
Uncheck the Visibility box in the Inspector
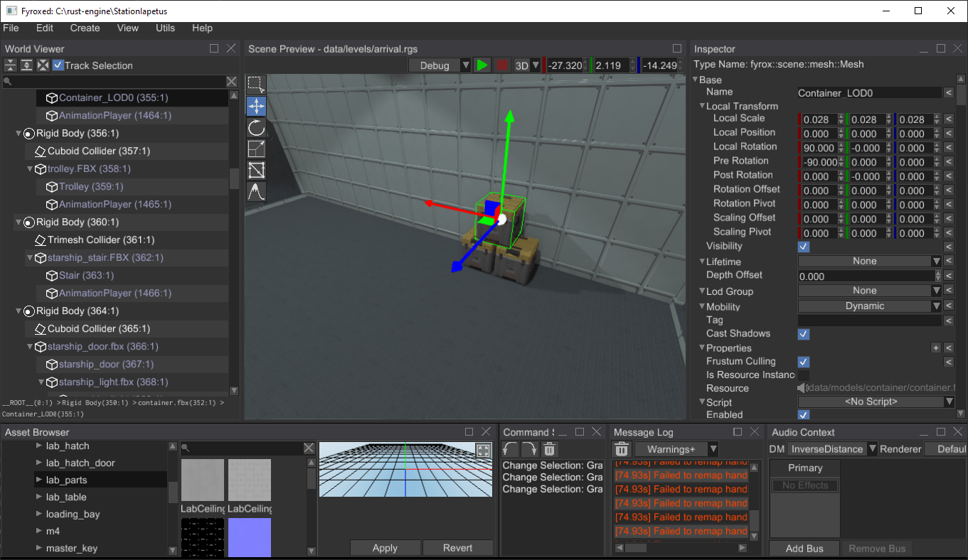point(803,247)
